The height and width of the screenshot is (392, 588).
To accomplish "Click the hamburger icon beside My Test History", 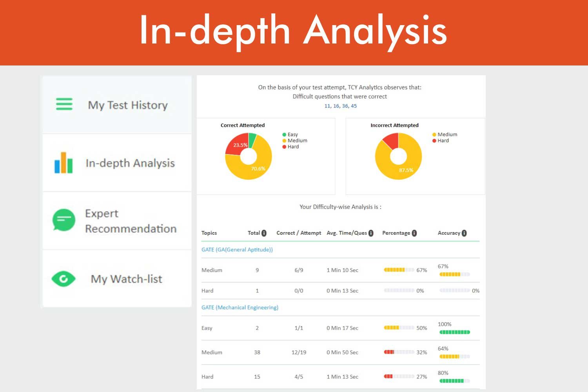I will tap(64, 104).
